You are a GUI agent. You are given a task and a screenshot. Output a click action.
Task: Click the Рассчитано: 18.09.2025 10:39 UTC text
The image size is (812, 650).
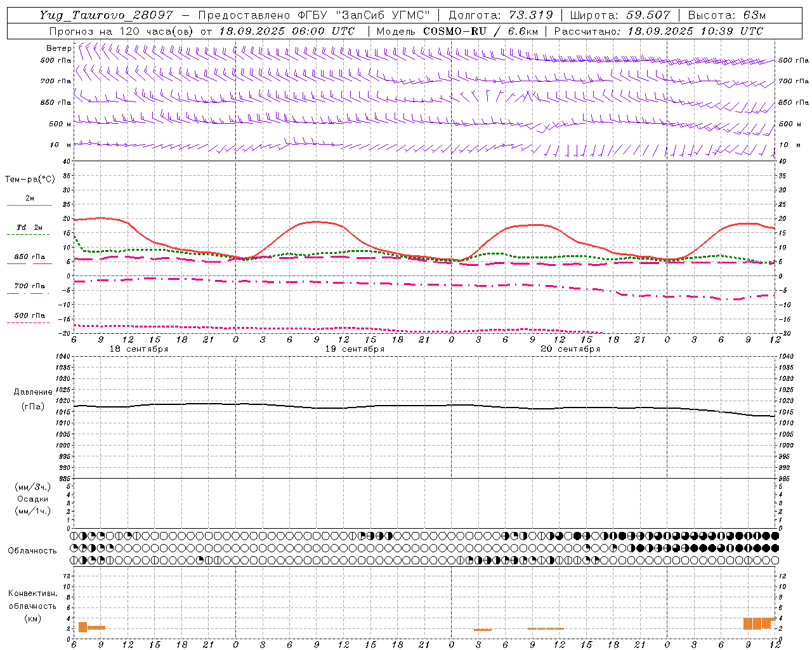click(659, 31)
